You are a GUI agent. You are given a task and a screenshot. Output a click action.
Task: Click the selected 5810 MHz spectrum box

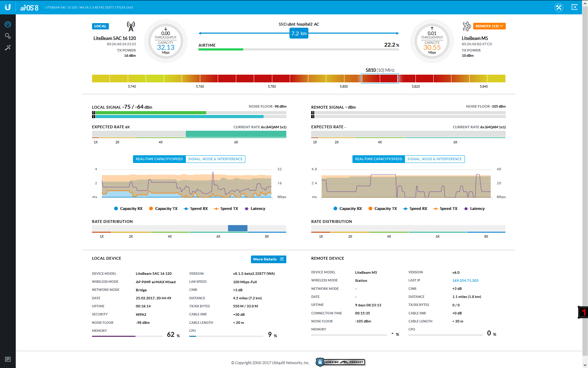pyautogui.click(x=380, y=79)
